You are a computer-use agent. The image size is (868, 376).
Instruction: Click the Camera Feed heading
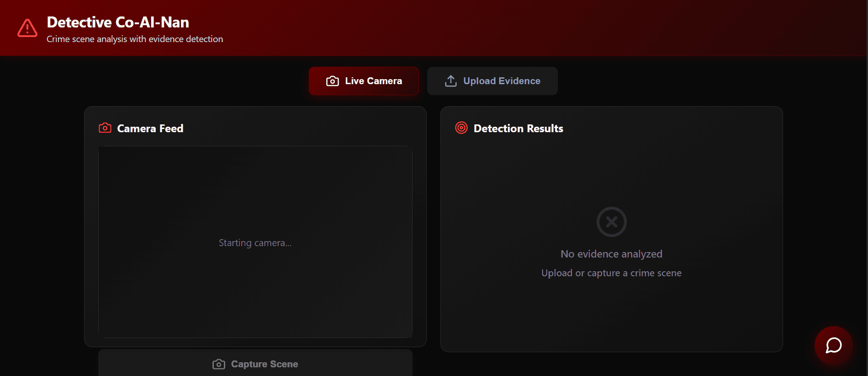tap(150, 129)
